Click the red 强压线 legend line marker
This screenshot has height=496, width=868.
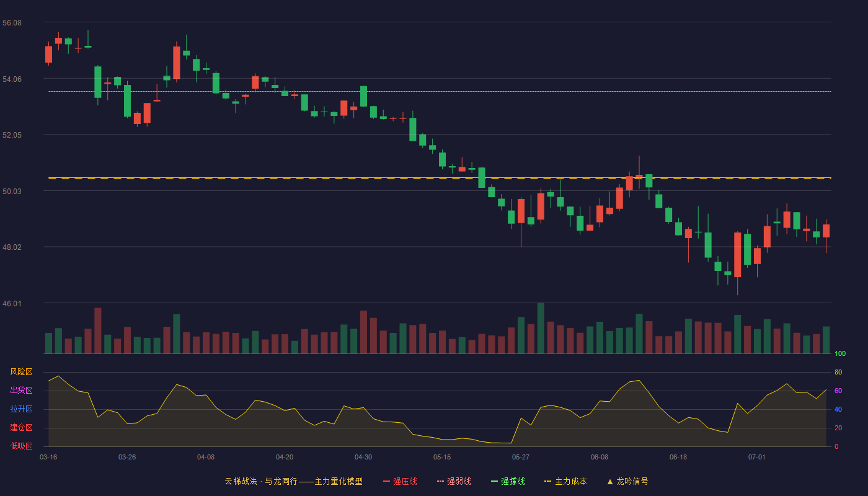point(387,481)
